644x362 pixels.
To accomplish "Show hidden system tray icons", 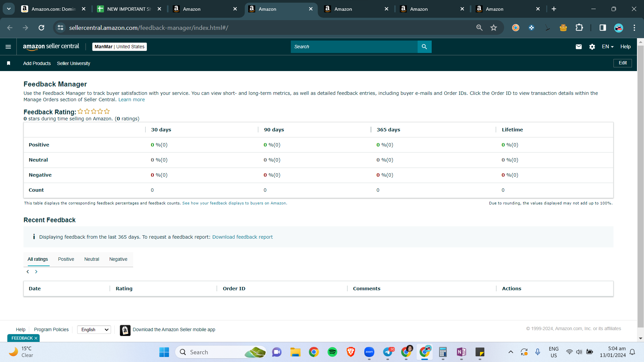I will click(511, 352).
